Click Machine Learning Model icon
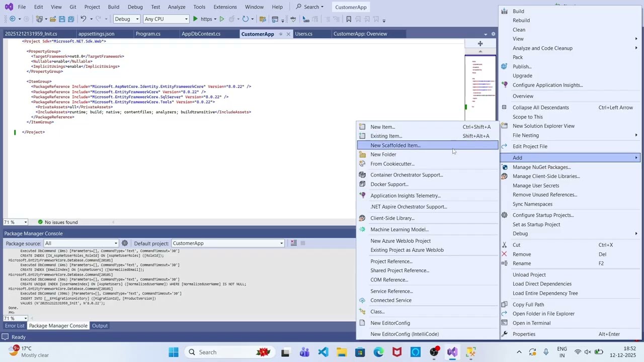Screen dimensions: 644x362 click(x=362, y=229)
